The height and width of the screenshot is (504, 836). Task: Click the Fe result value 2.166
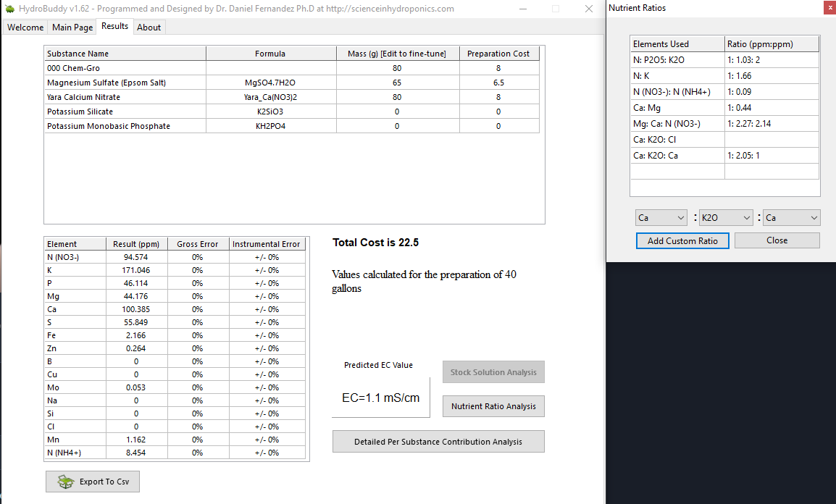136,336
